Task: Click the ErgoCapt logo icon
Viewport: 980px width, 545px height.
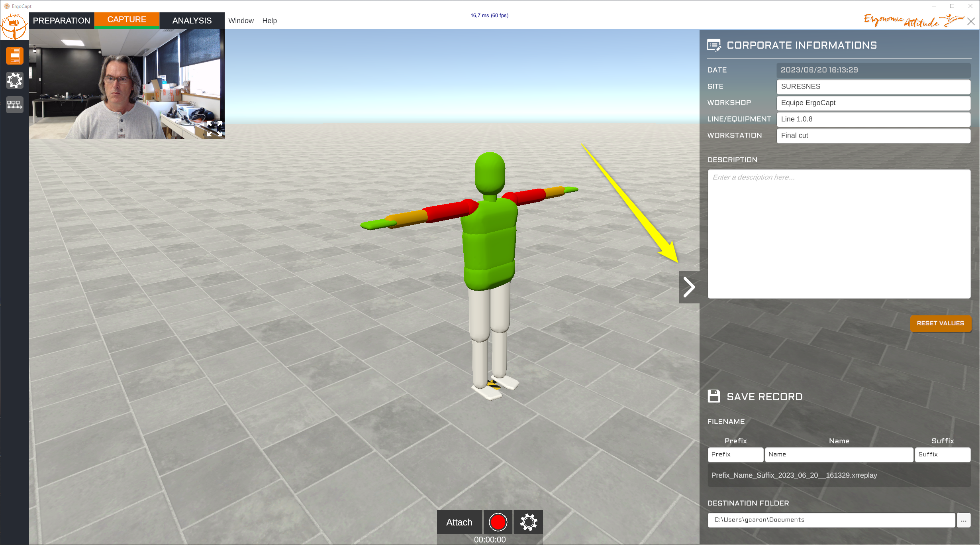Action: (14, 26)
